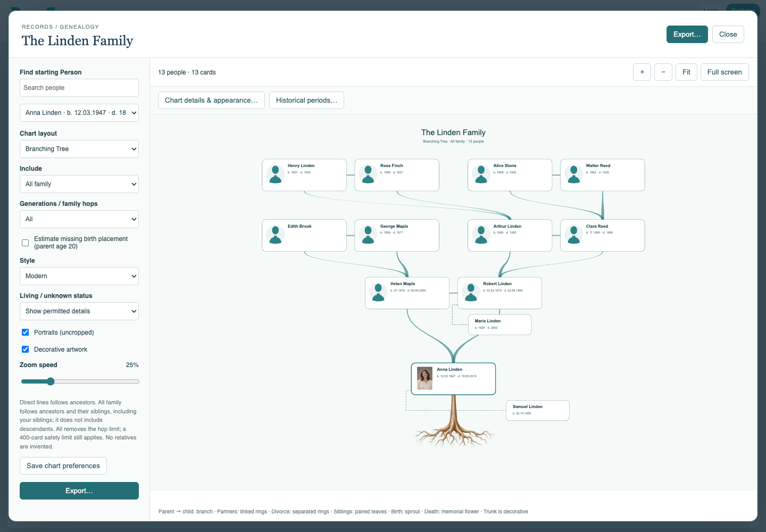Image resolution: width=766 pixels, height=532 pixels.
Task: Expand the Style Modern dropdown
Action: point(79,276)
